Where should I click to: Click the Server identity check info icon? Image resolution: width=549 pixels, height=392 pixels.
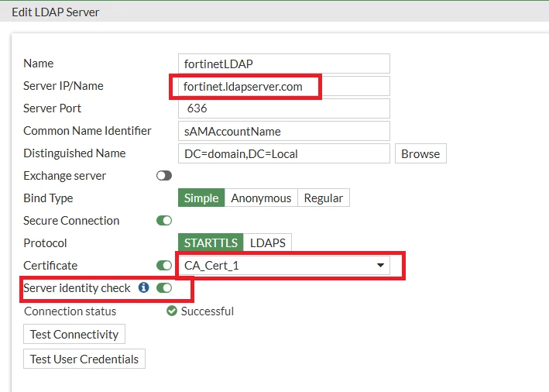click(x=143, y=287)
